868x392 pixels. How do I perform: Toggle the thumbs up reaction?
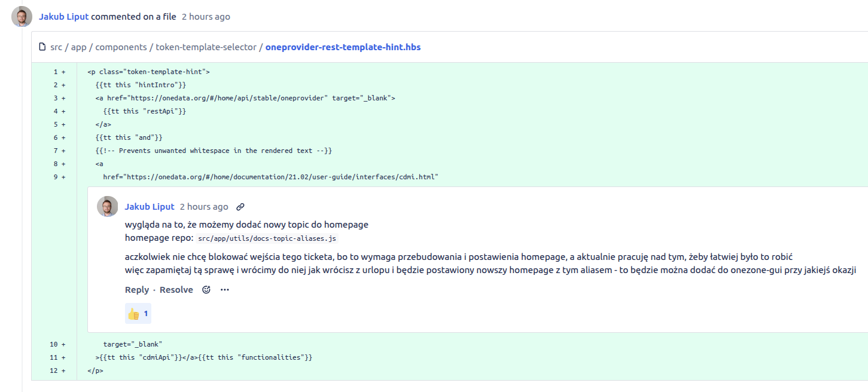point(138,314)
